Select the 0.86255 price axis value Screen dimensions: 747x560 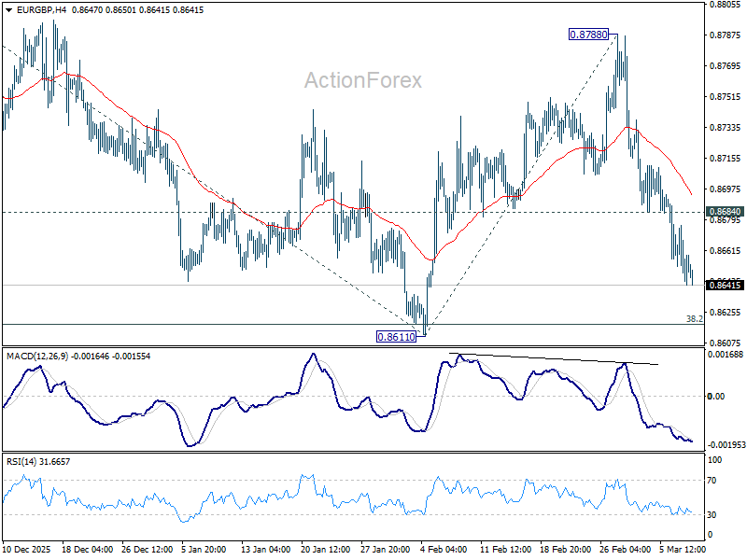click(726, 312)
